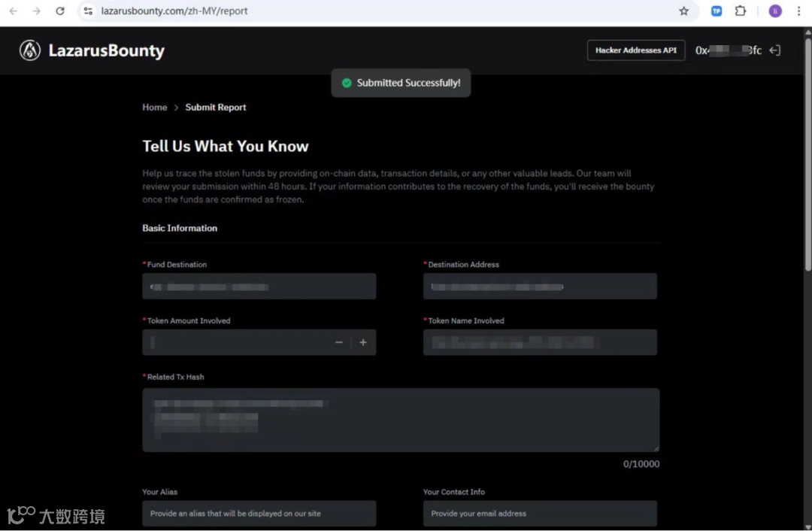This screenshot has height=531, width=812.
Task: Open the blue TP extension icon
Action: [x=717, y=11]
